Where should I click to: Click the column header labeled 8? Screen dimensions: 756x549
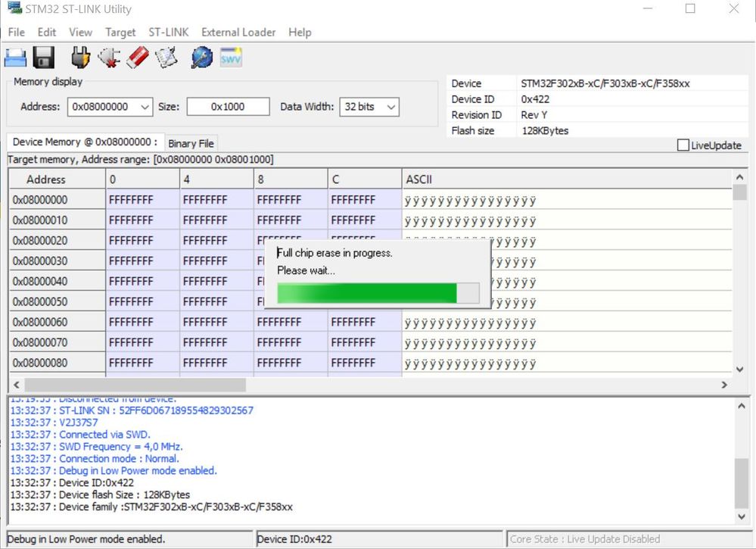pos(291,179)
